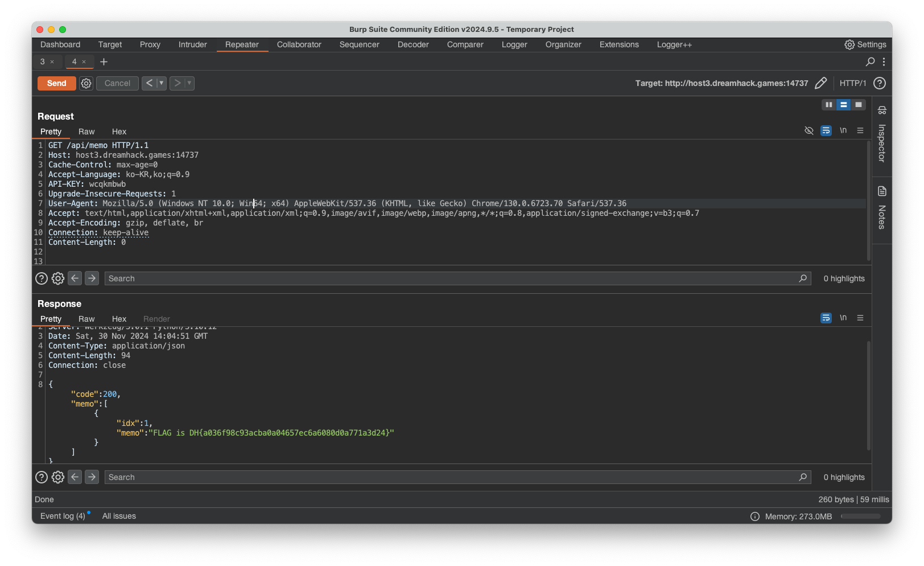Switch to the Intruder tab
Screen dimensions: 924x566
[192, 44]
